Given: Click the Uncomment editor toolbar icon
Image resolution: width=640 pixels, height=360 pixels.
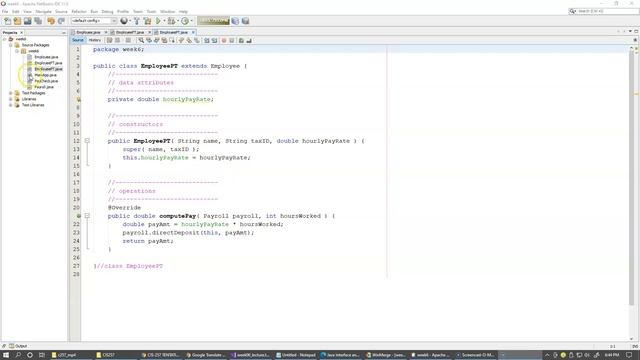Looking at the screenshot, I should (x=249, y=40).
